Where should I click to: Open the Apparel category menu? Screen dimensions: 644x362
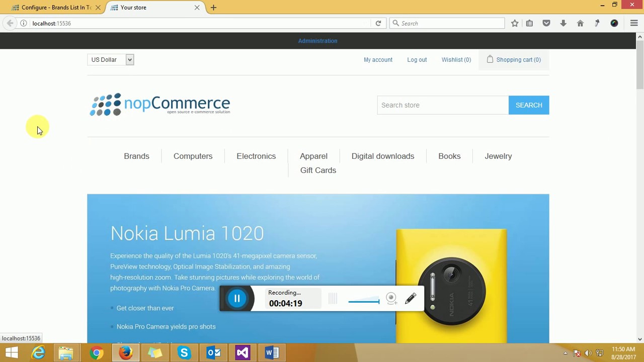point(313,156)
